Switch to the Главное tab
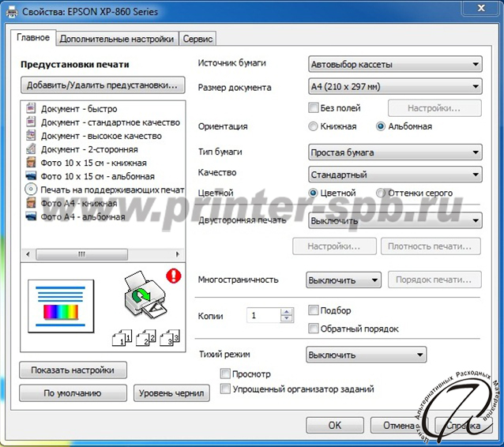The height and width of the screenshot is (447, 504). (33, 38)
